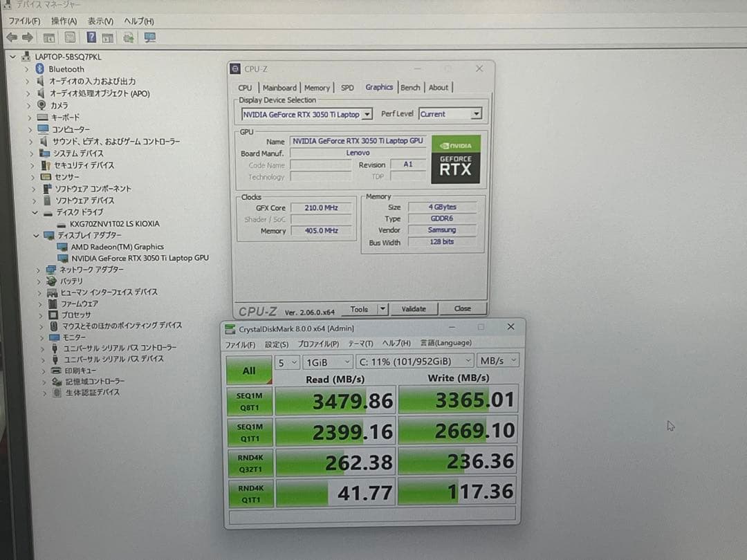Run the RND4K Q1T1 test button
Image resolution: width=747 pixels, height=560 pixels.
pyautogui.click(x=250, y=494)
